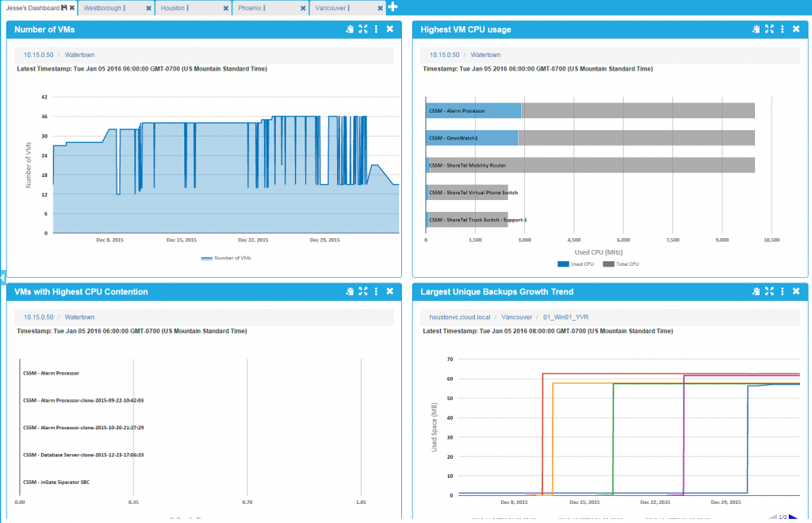This screenshot has height=523, width=812.
Task: Open the options menu on Highest VM CPU usage widget
Action: pos(782,29)
